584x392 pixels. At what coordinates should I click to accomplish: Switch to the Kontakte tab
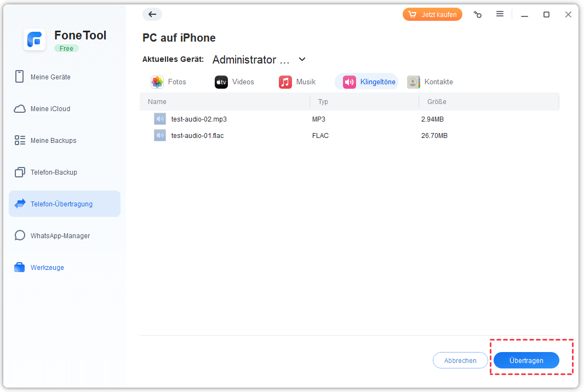coord(431,82)
